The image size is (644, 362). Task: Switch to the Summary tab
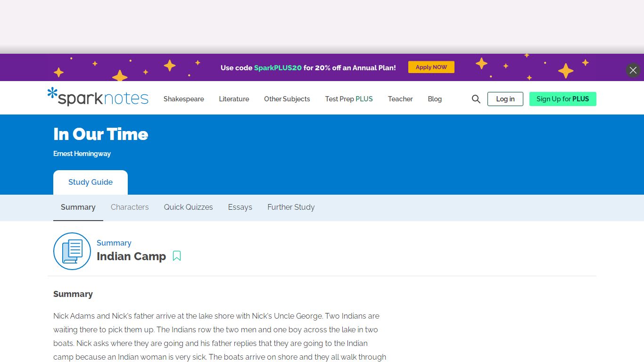[78, 207]
